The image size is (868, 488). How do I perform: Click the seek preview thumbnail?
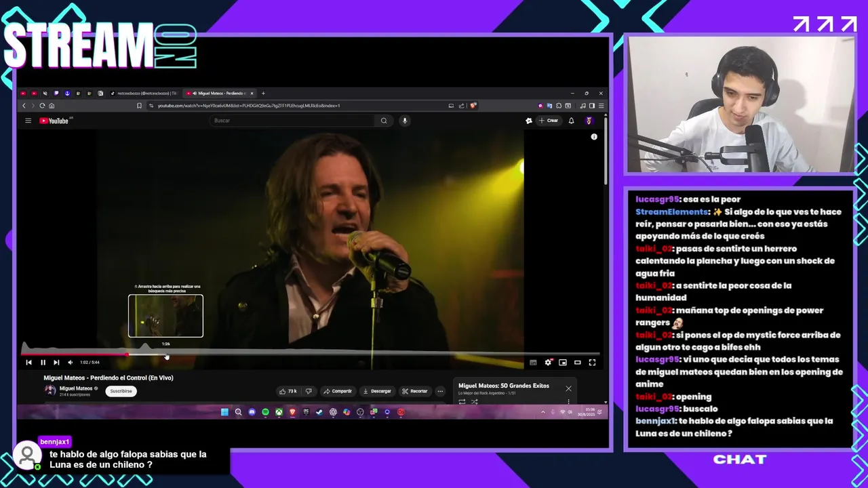tap(165, 316)
